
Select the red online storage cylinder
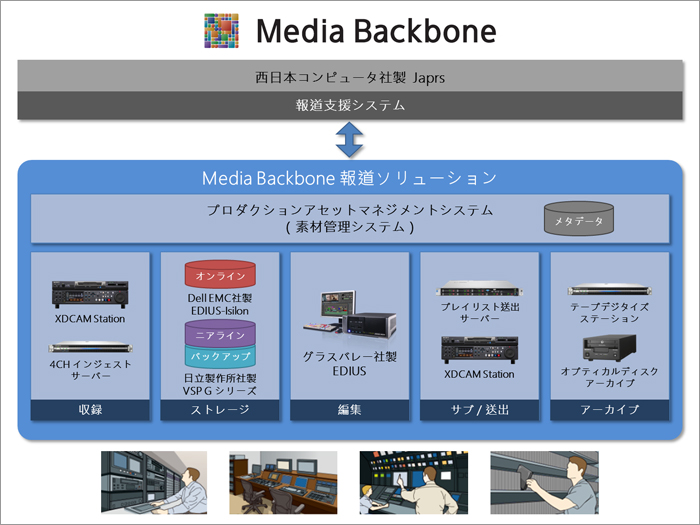coord(220,275)
